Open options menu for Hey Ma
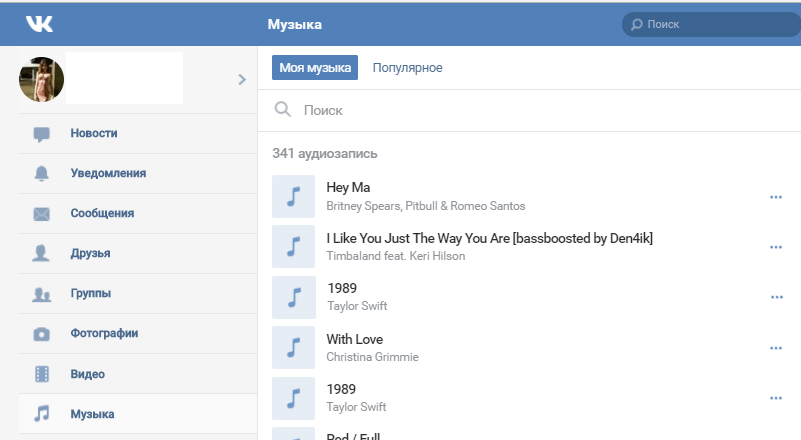Viewport: 801px width, 440px height. 775,197
